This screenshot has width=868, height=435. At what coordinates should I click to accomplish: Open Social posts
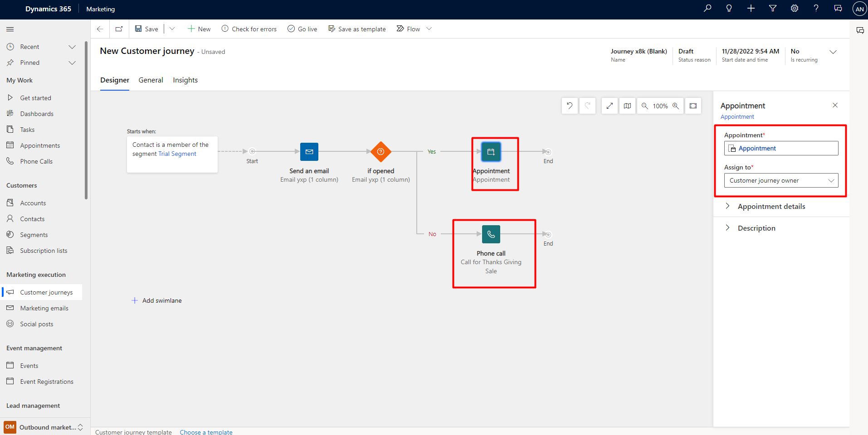click(x=36, y=324)
